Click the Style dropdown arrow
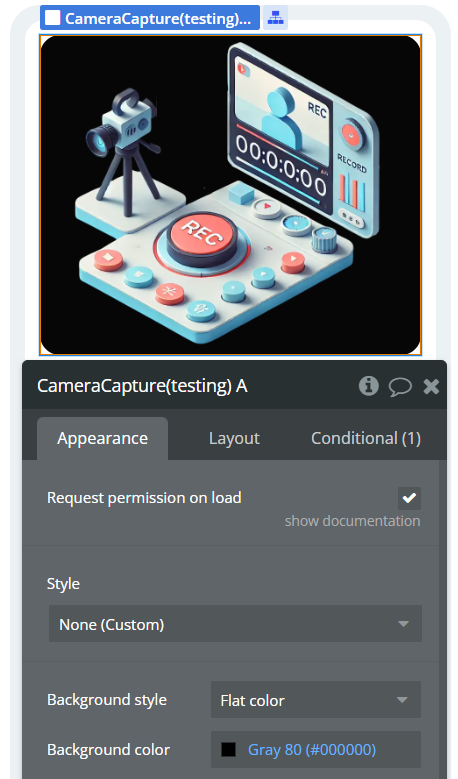This screenshot has width=458, height=779. [x=403, y=623]
